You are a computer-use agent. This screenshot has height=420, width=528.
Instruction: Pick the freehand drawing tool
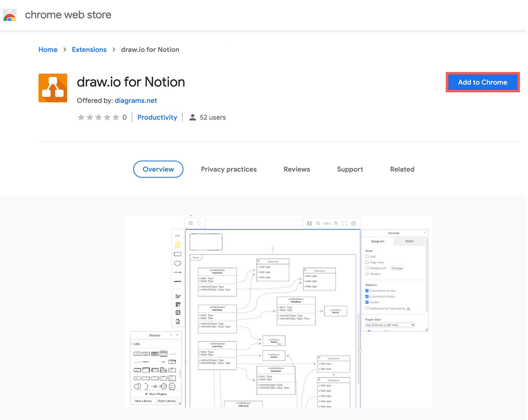[178, 296]
